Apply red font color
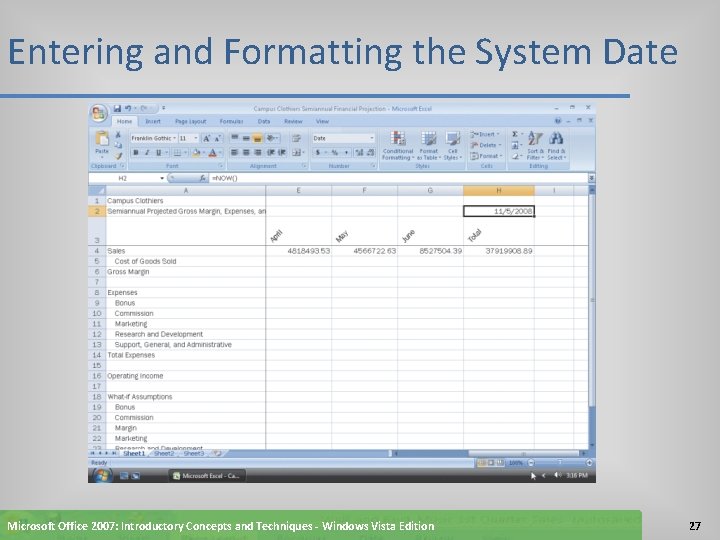720x540 pixels. [213, 152]
